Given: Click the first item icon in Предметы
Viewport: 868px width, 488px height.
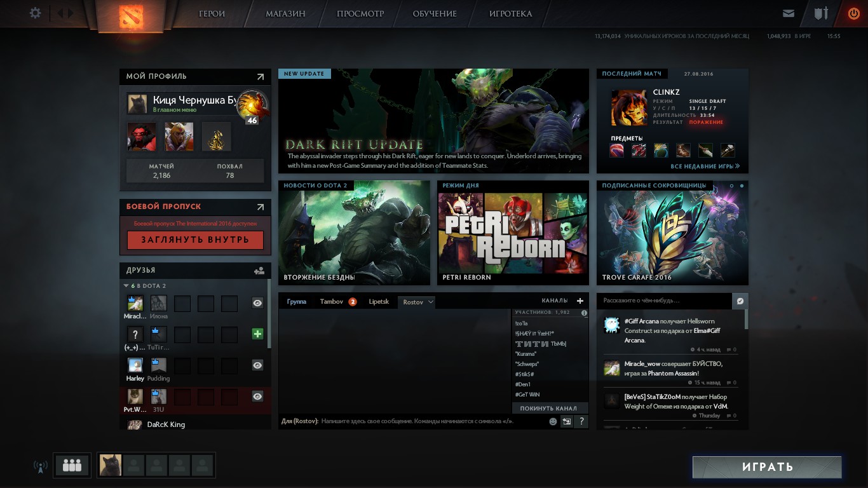Looking at the screenshot, I should [x=617, y=151].
